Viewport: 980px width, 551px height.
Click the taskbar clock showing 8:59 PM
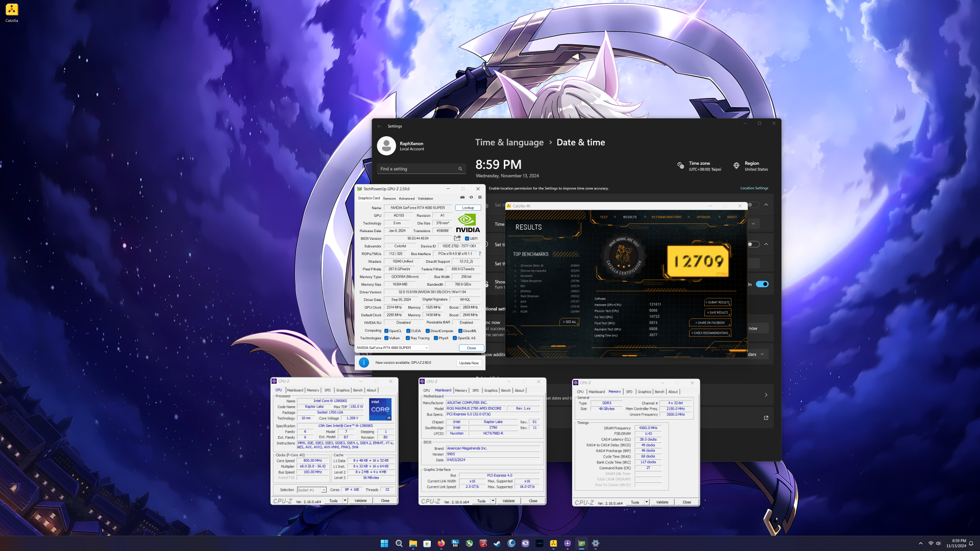tap(956, 543)
